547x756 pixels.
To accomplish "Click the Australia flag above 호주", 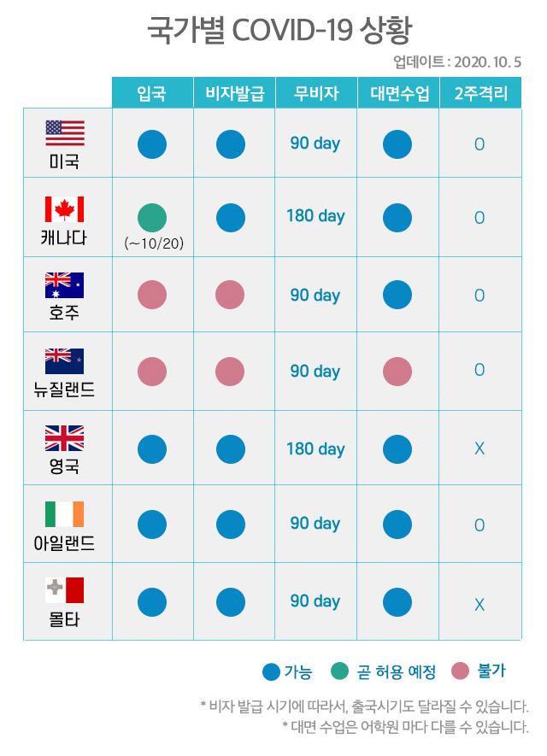I will [x=65, y=285].
